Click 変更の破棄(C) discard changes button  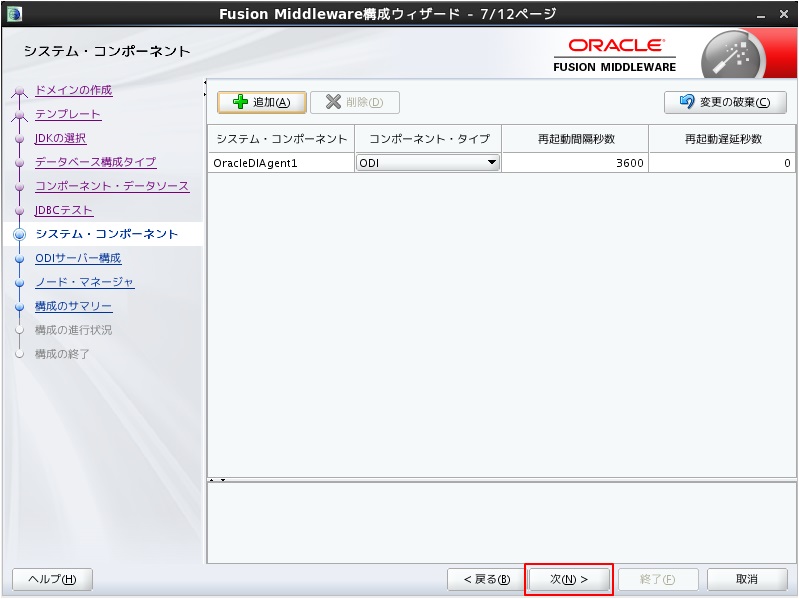[x=725, y=102]
